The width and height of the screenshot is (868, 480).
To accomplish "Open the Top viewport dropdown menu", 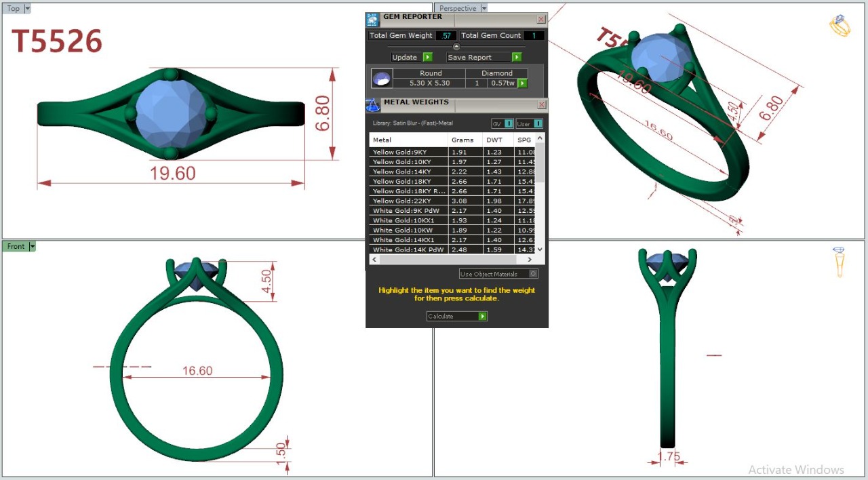I will (27, 9).
